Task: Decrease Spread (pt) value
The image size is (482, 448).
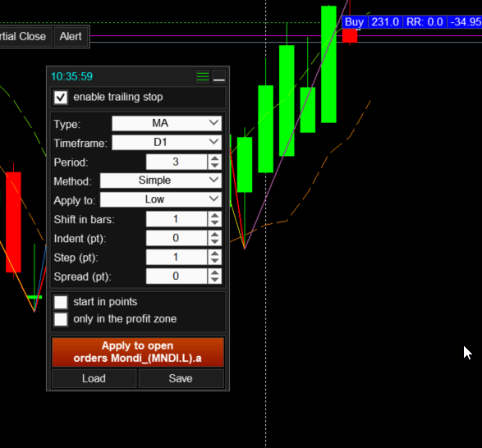Action: tap(214, 280)
